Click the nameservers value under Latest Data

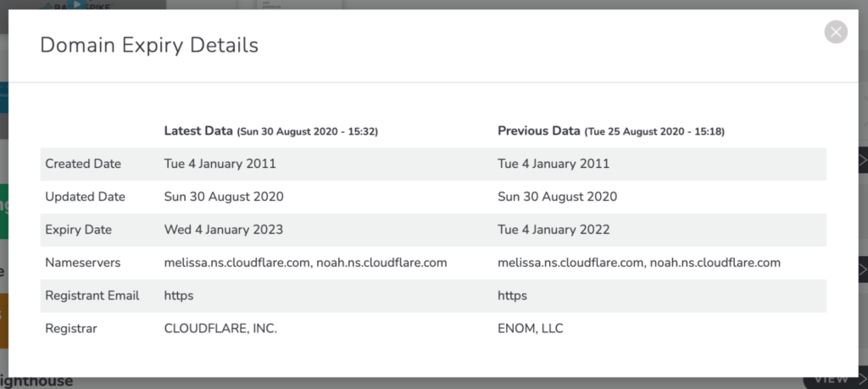point(305,263)
